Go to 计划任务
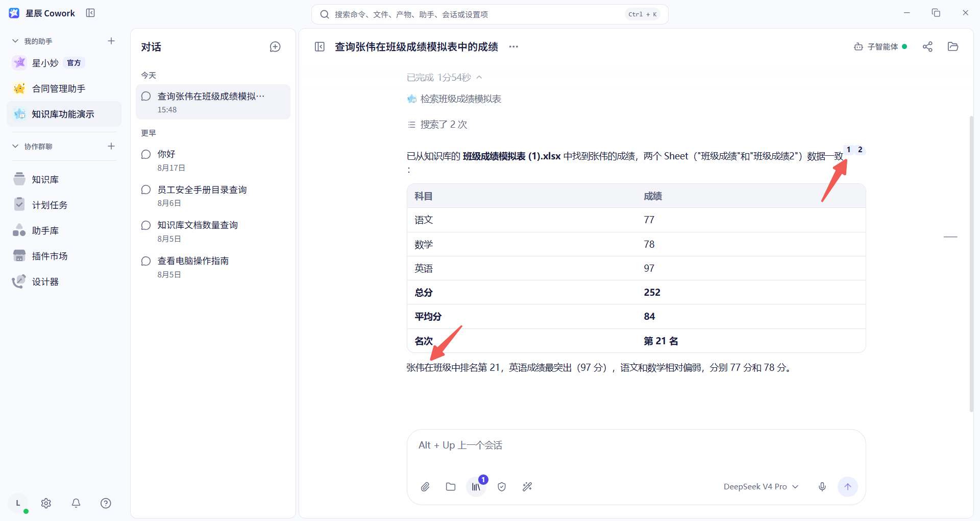 (64, 205)
